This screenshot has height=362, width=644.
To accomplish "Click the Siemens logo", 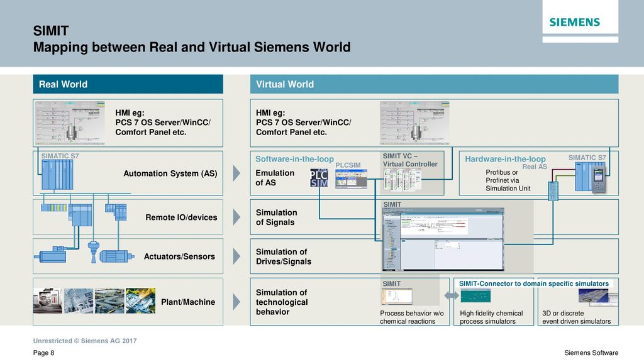I will (x=575, y=22).
